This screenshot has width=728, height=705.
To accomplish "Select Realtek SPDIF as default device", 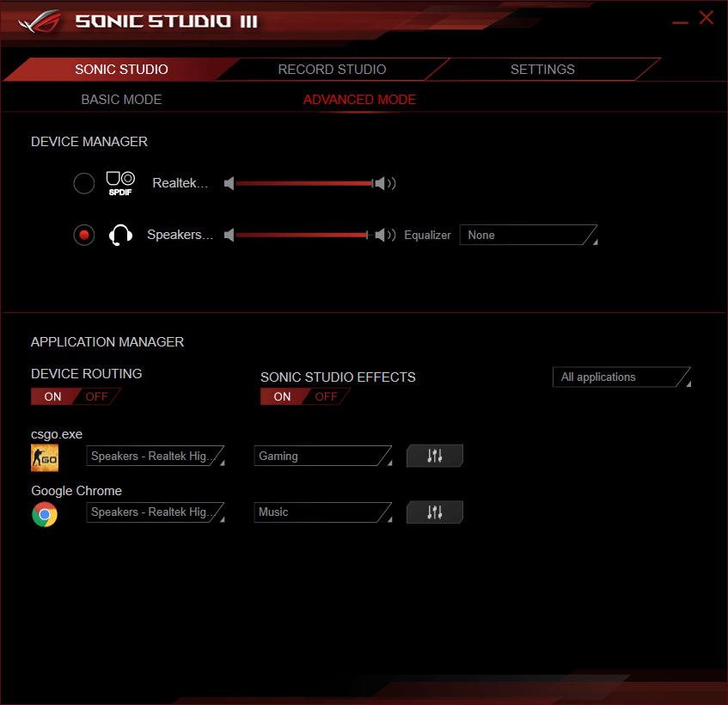I will [x=84, y=183].
